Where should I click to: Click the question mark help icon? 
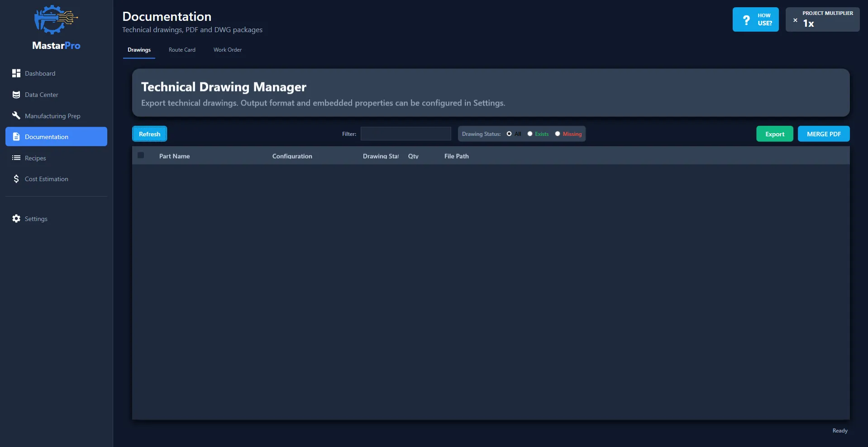tap(746, 20)
